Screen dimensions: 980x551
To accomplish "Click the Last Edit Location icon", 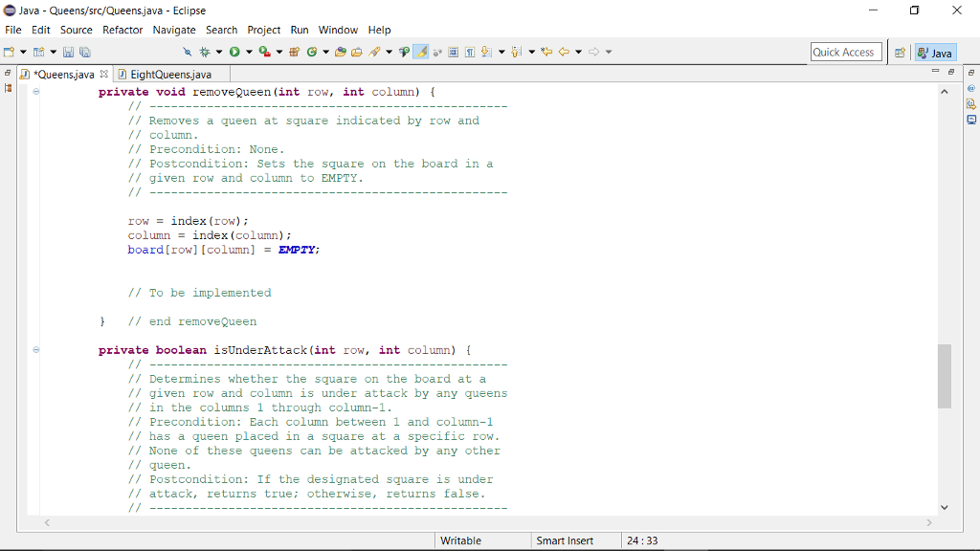I will point(546,52).
